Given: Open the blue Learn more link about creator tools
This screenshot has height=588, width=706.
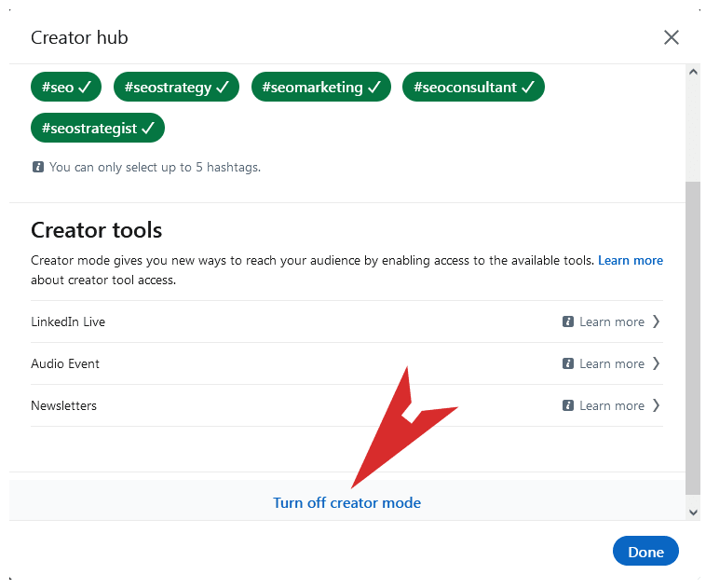Looking at the screenshot, I should [x=630, y=260].
